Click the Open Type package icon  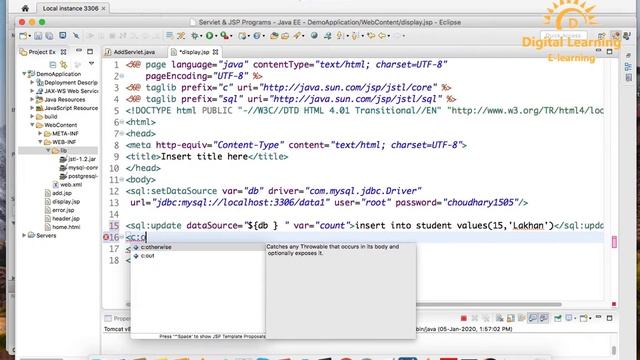[274, 36]
